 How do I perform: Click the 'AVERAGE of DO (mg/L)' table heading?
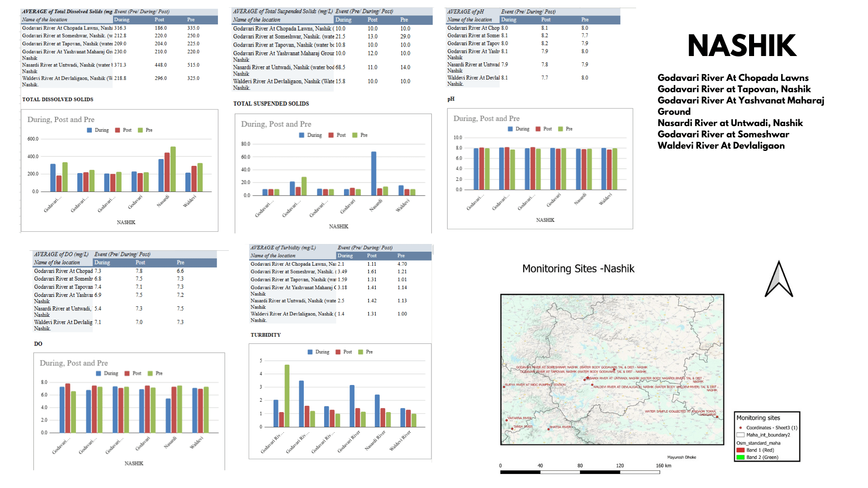[x=61, y=254]
